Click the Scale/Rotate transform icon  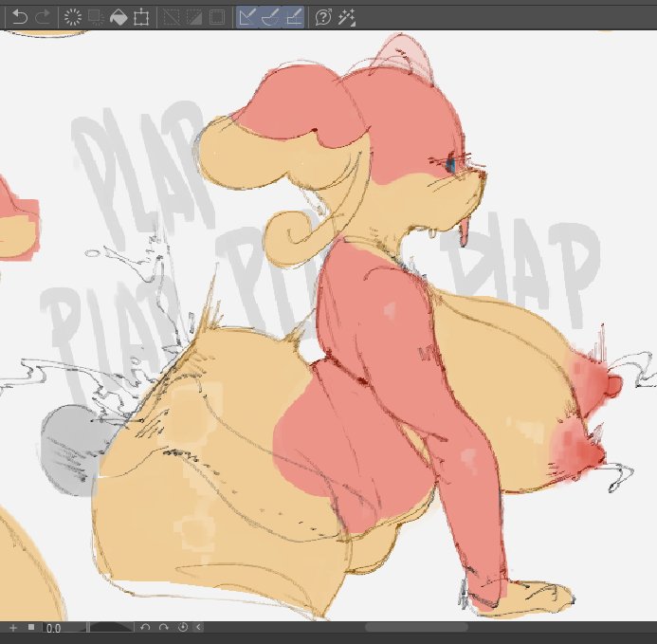point(141,18)
